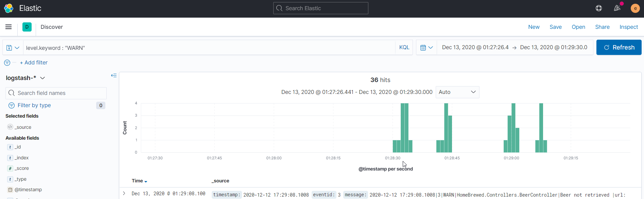The image size is (644, 199).
Task: Click the _type field type icon
Action: (10, 179)
